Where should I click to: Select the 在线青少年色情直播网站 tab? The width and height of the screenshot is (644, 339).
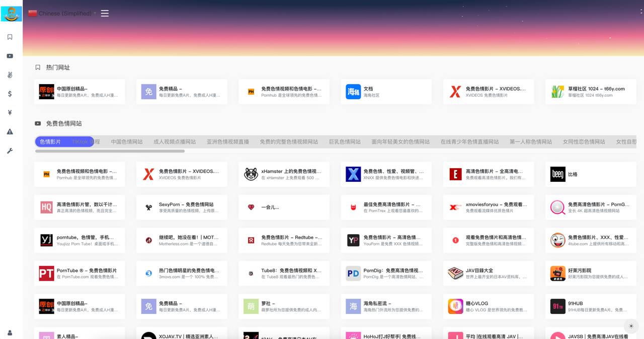pyautogui.click(x=469, y=142)
